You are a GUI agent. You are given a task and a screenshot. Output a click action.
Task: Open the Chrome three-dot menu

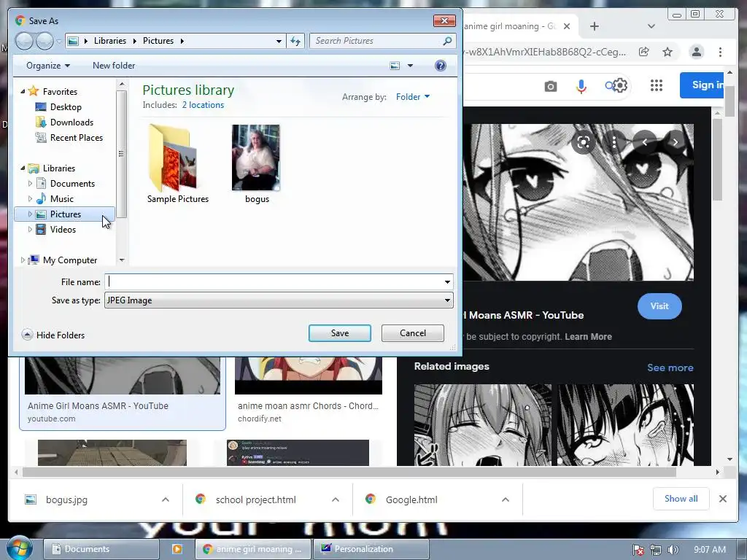[x=720, y=52]
